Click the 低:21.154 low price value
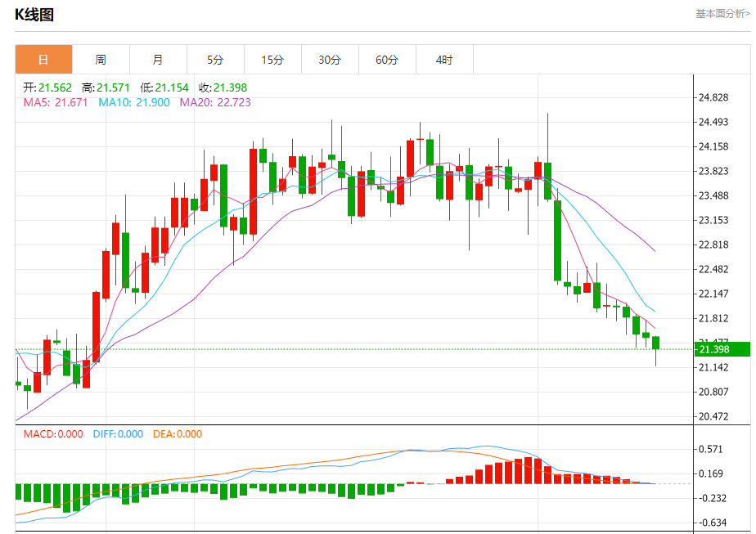 coord(164,88)
